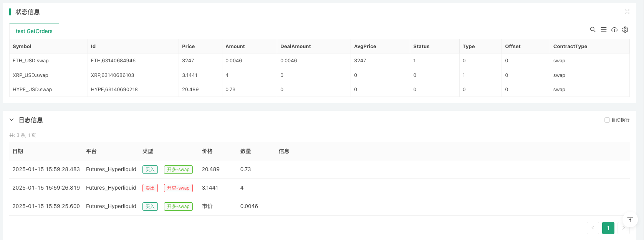Click the 买入 tag in the first log row
The height and width of the screenshot is (240, 644).
[150, 170]
